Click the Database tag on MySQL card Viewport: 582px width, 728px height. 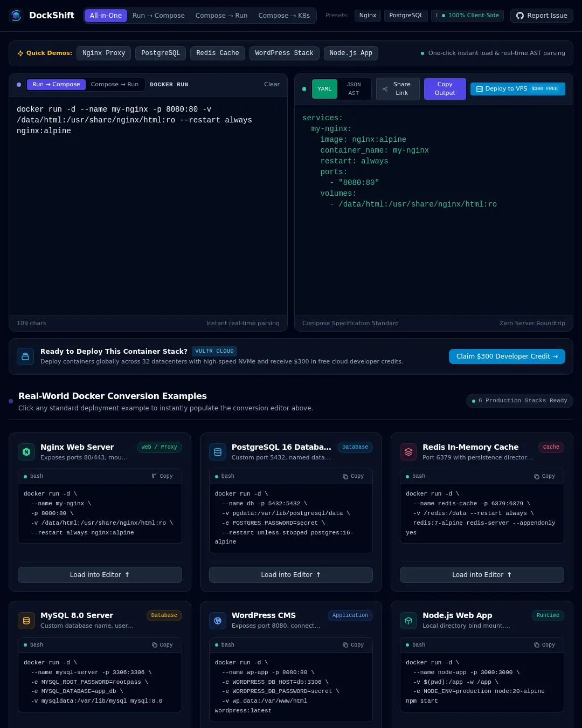pos(164,615)
